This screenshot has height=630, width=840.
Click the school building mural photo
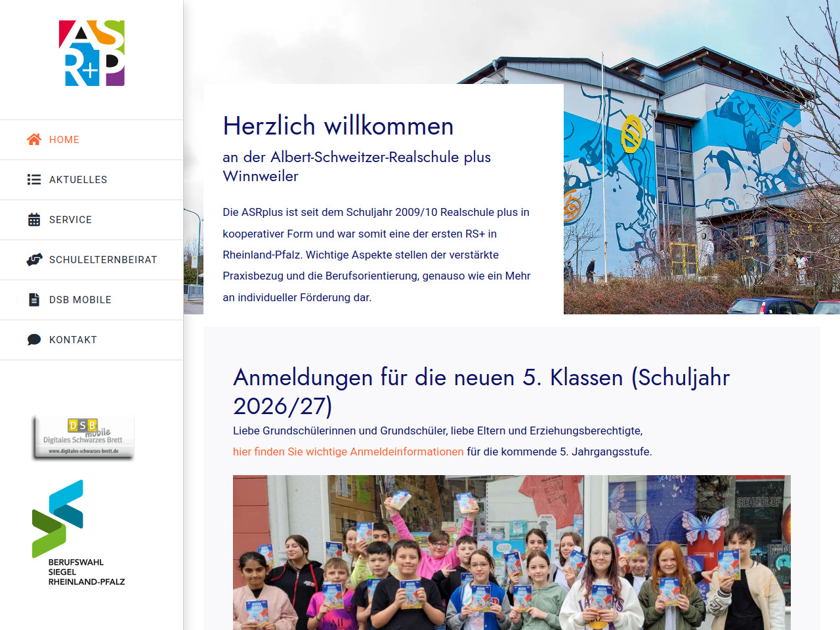[x=701, y=197]
